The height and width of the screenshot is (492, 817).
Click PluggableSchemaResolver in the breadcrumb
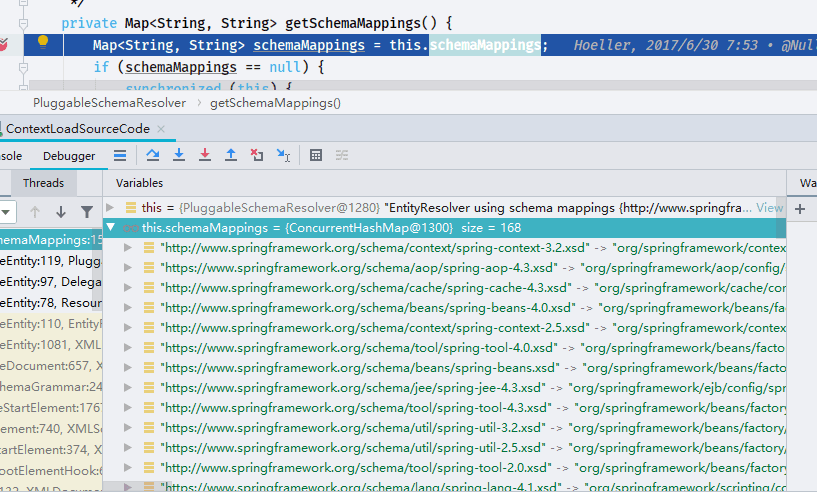point(109,103)
